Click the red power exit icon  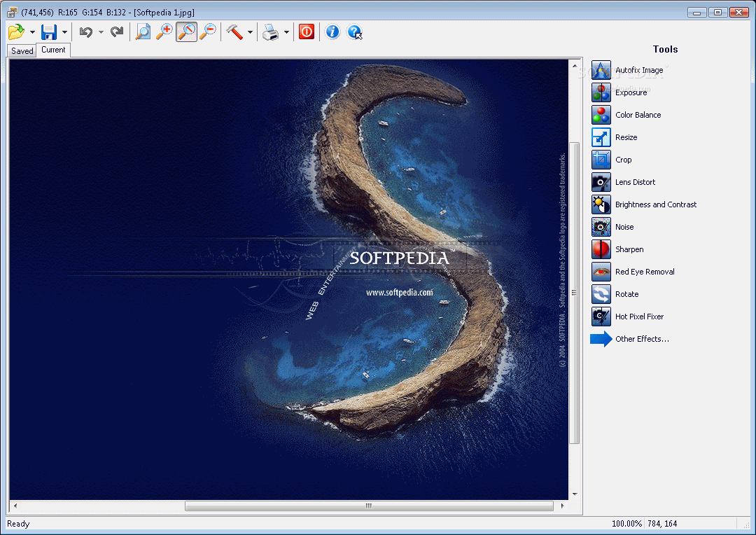click(x=307, y=32)
